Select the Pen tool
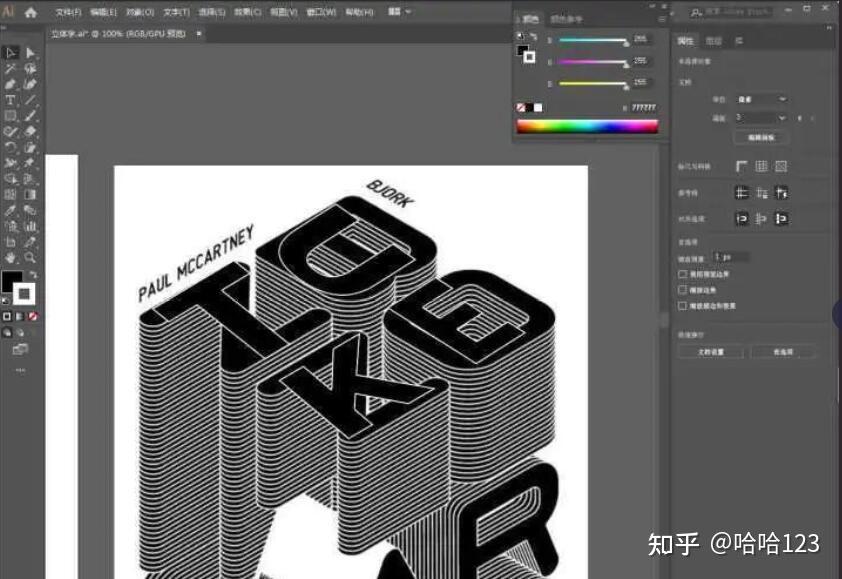Viewport: 842px width, 579px height. pyautogui.click(x=11, y=84)
